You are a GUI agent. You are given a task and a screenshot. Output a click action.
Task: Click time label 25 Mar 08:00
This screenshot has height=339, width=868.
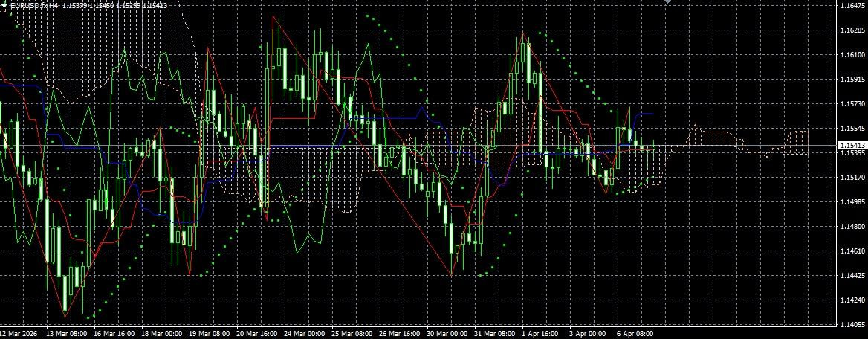pos(352,334)
